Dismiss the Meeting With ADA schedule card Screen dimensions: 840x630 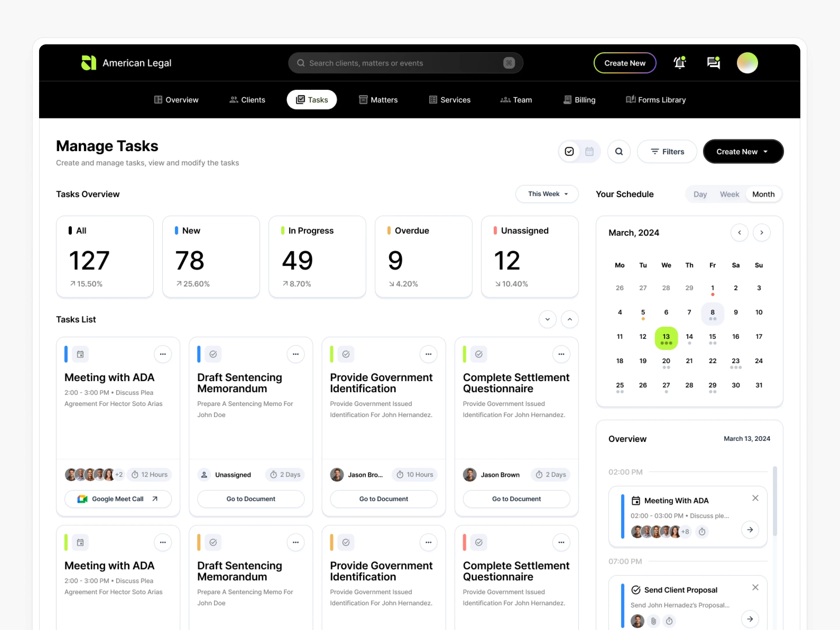pos(755,498)
